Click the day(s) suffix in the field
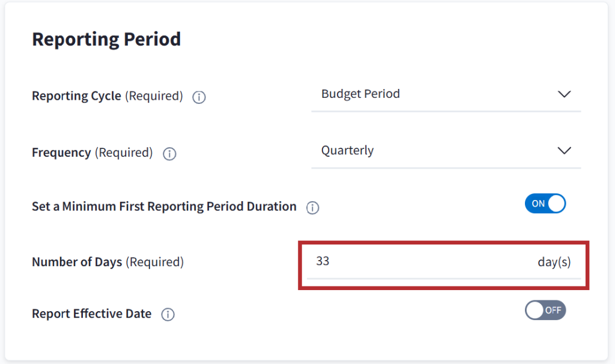The width and height of the screenshot is (615, 364). pos(554,262)
